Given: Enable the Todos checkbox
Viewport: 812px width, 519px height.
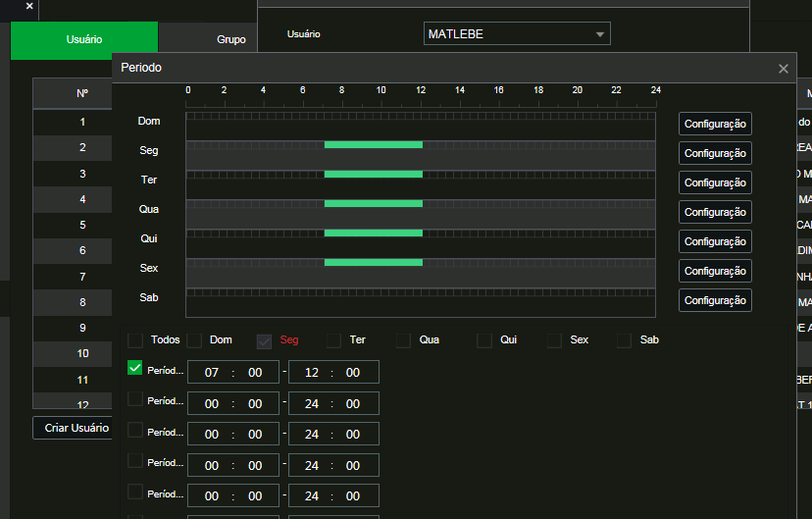Looking at the screenshot, I should pos(135,340).
